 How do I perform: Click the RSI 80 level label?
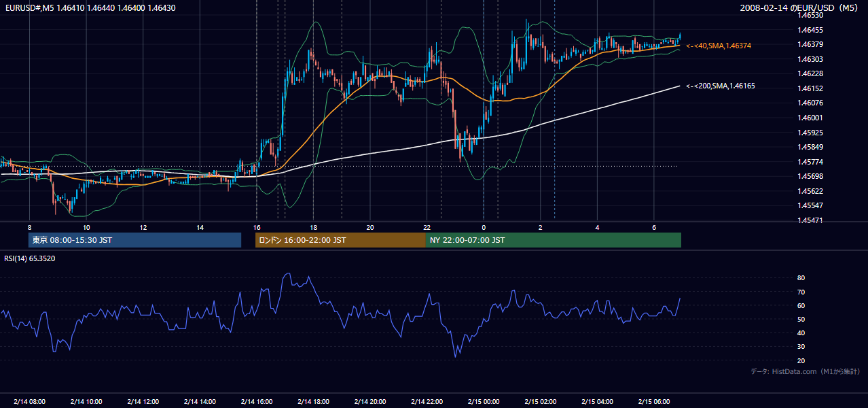pos(801,278)
